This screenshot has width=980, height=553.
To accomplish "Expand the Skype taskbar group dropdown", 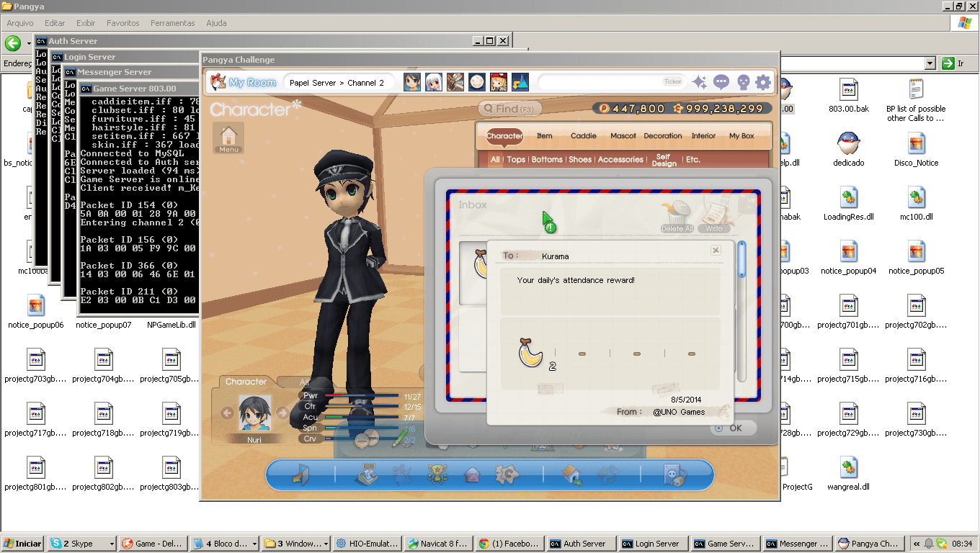I will coord(112,544).
